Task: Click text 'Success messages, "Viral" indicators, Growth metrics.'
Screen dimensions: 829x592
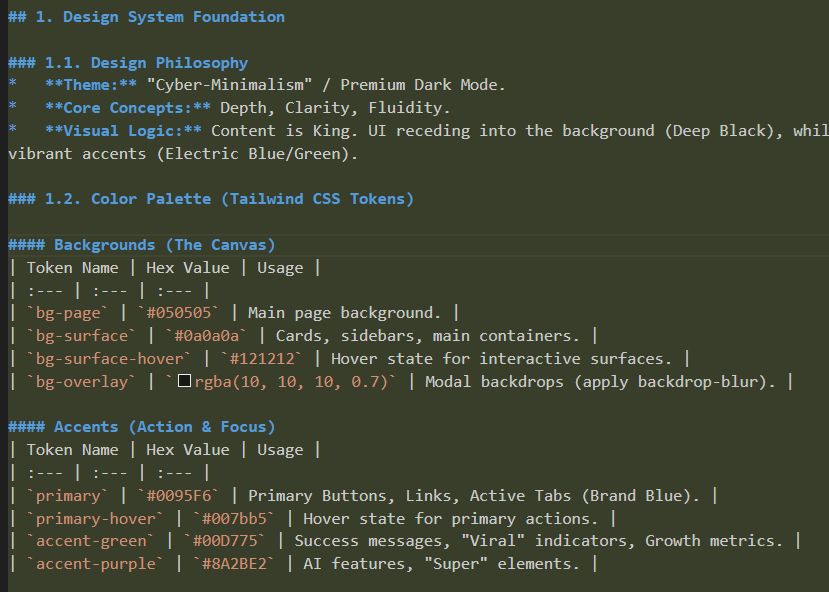Action: point(538,541)
